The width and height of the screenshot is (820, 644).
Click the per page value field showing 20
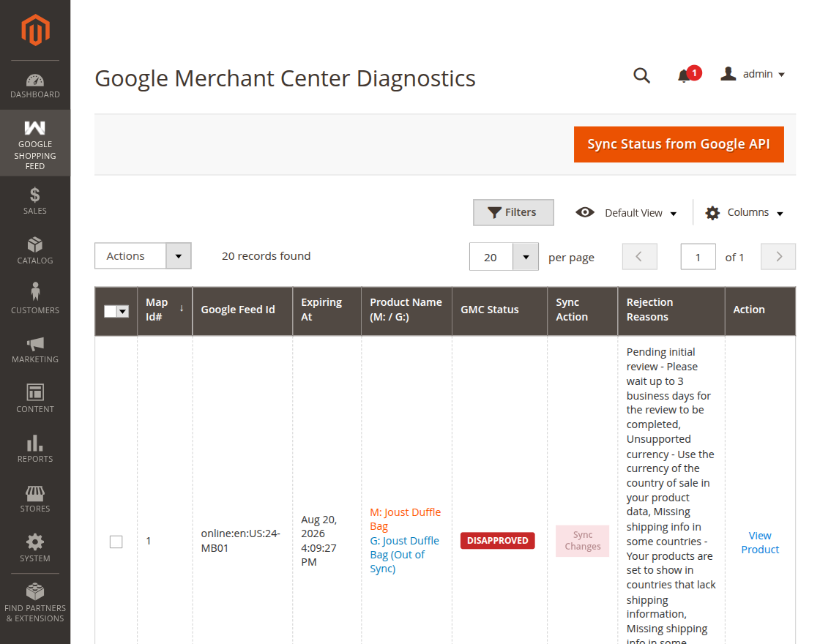coord(491,257)
